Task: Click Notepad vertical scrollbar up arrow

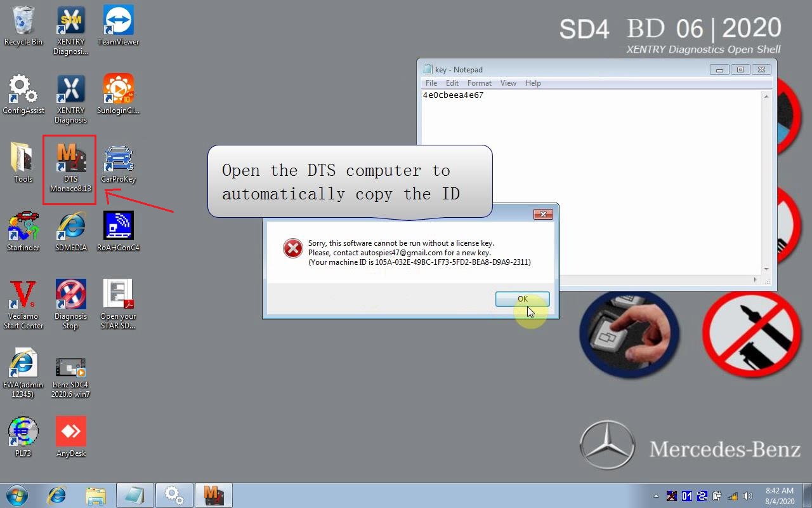Action: coord(766,97)
